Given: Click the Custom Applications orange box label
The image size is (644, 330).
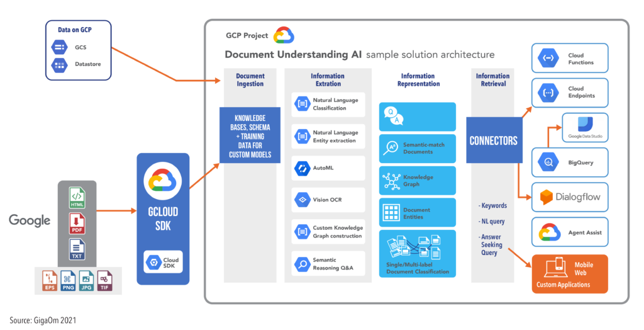Looking at the screenshot, I should (x=563, y=285).
